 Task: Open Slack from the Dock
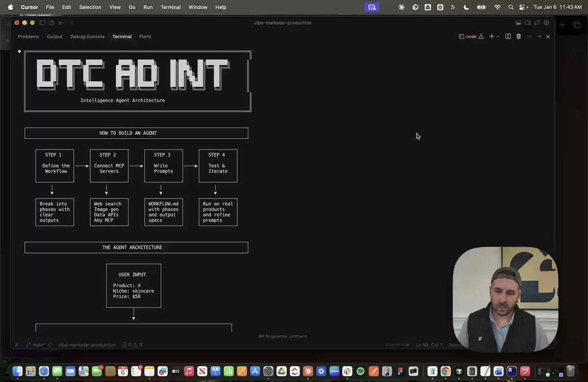[x=347, y=371]
